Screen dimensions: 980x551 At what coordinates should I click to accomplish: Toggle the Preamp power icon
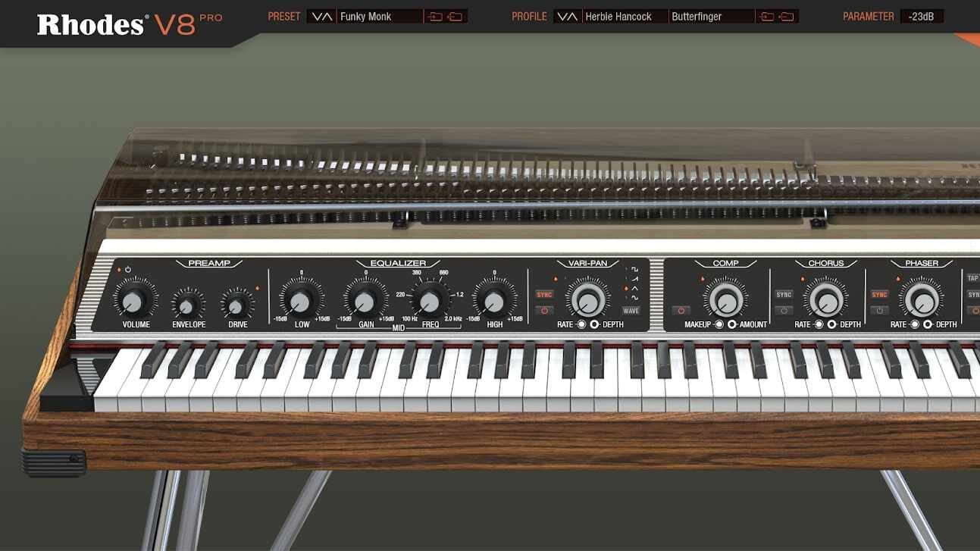(x=128, y=270)
